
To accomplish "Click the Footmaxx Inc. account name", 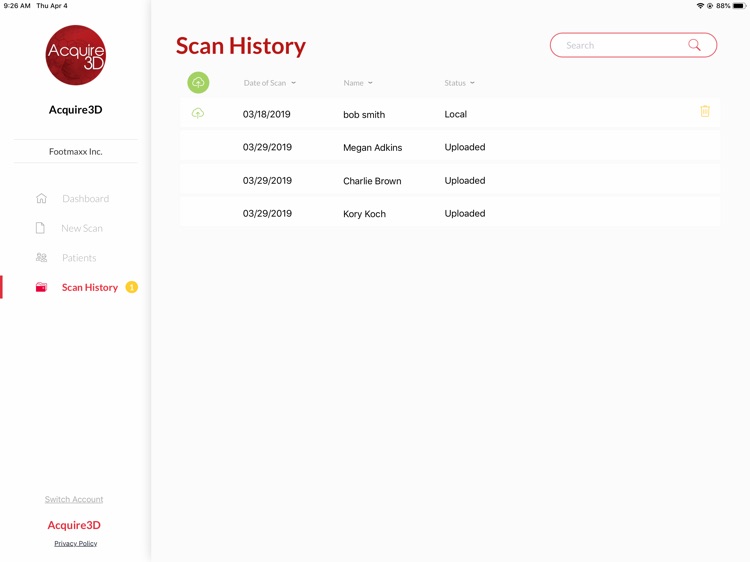I will pos(76,152).
